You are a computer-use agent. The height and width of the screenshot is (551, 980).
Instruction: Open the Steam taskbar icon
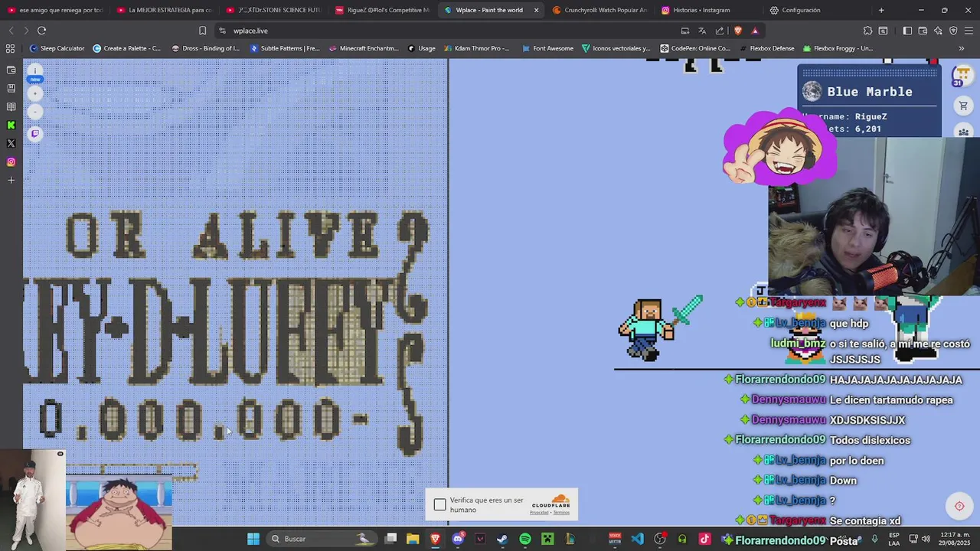(x=502, y=539)
